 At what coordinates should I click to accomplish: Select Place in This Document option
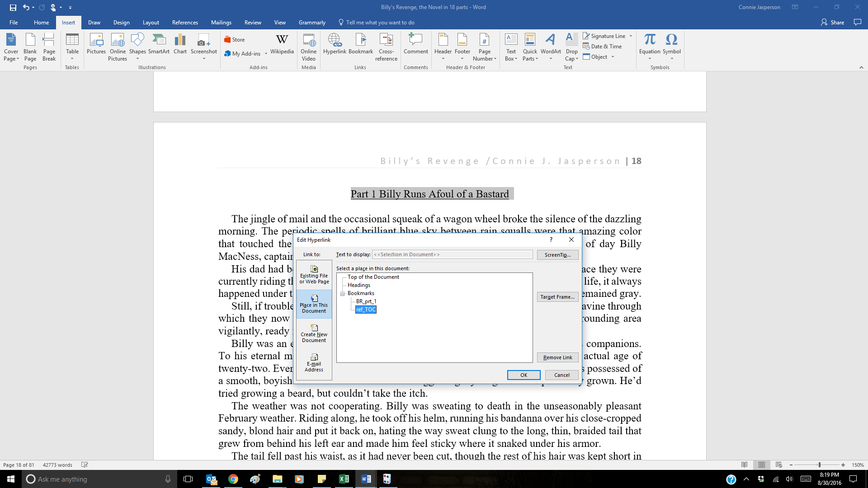tap(314, 304)
